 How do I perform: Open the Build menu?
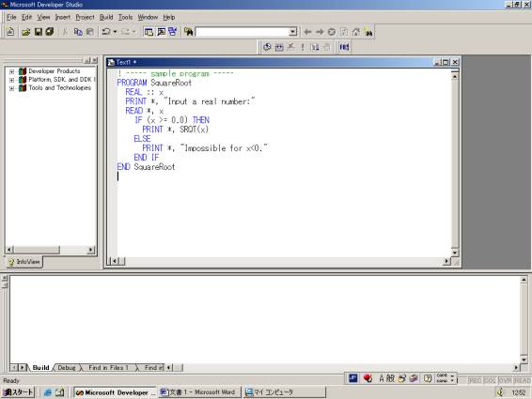tap(106, 17)
